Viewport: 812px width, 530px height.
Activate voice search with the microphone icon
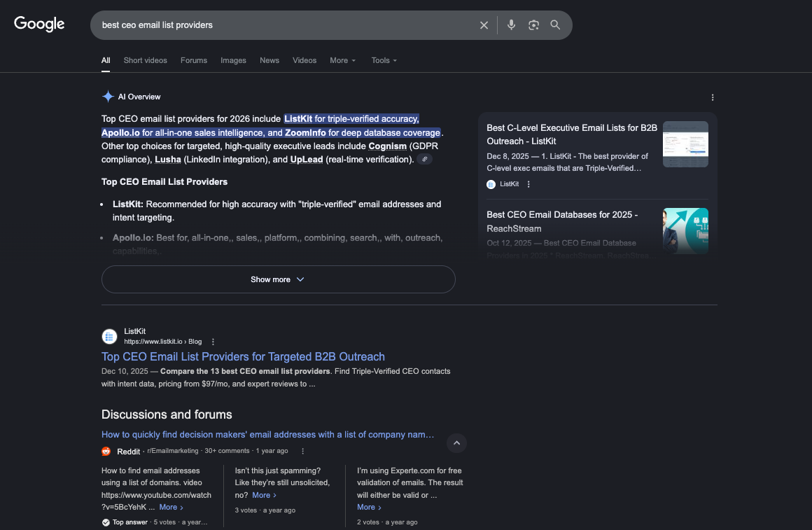pos(511,25)
